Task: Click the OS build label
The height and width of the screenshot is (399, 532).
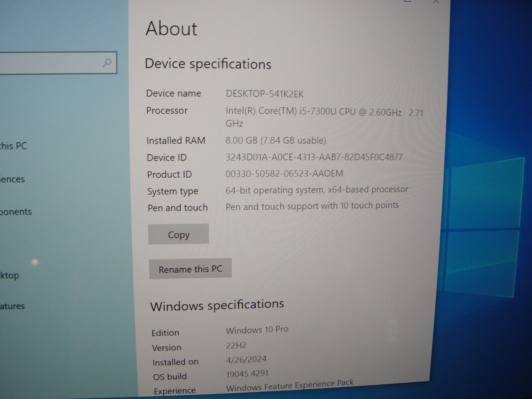Action: [170, 377]
